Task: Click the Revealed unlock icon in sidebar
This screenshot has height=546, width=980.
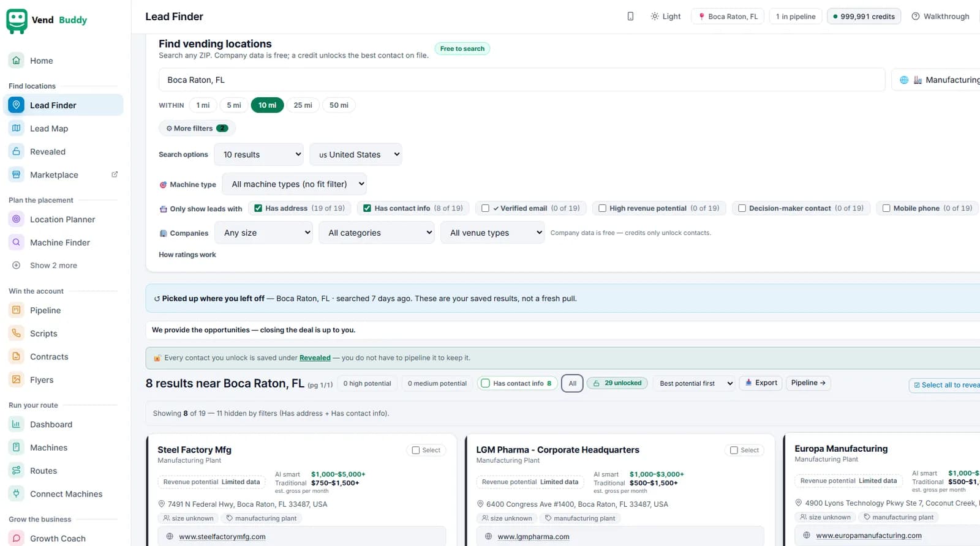Action: [17, 151]
